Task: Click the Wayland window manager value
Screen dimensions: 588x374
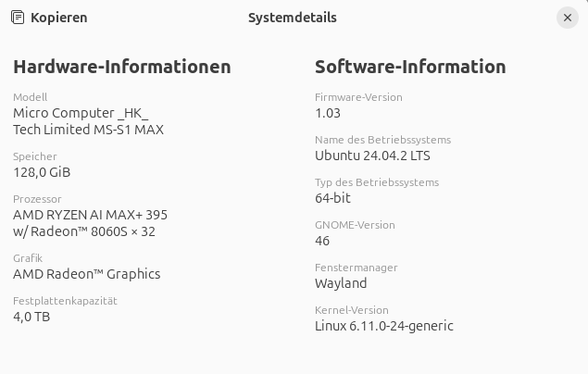Action: (341, 283)
